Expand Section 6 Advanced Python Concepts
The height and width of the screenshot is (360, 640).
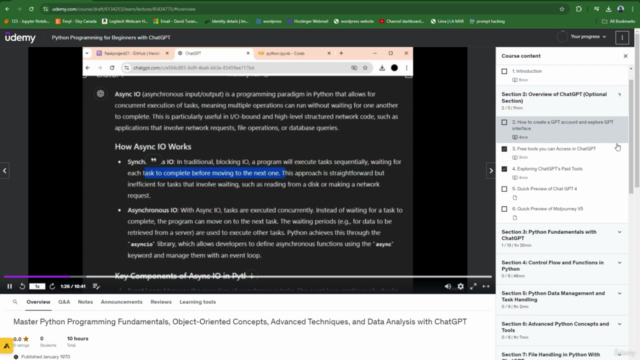click(620, 324)
